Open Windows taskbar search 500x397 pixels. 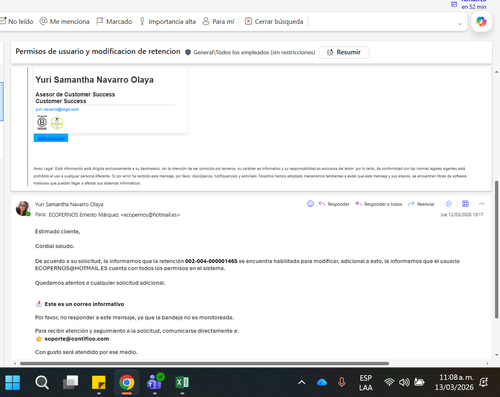pyautogui.click(x=42, y=382)
